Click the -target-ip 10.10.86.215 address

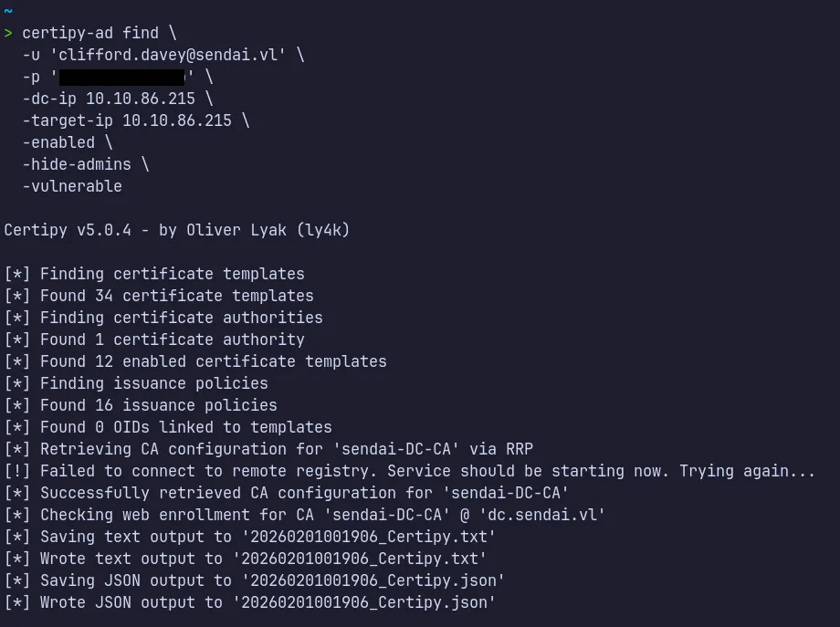click(x=177, y=120)
